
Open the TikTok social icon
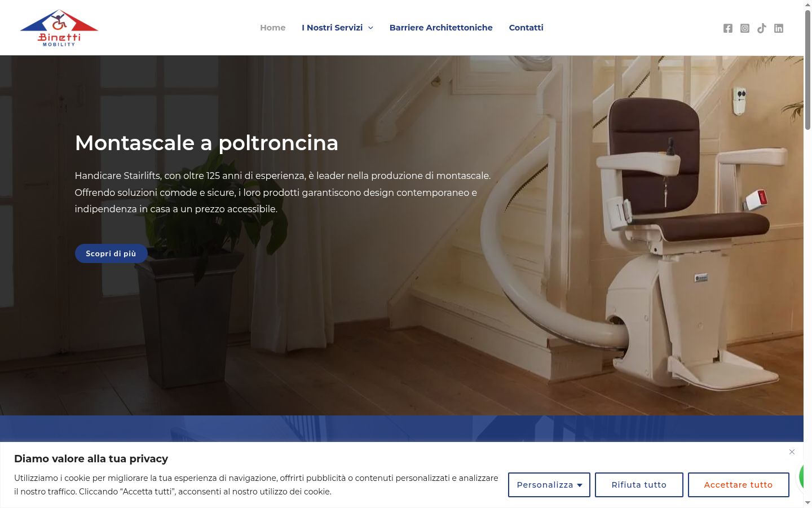coord(762,28)
